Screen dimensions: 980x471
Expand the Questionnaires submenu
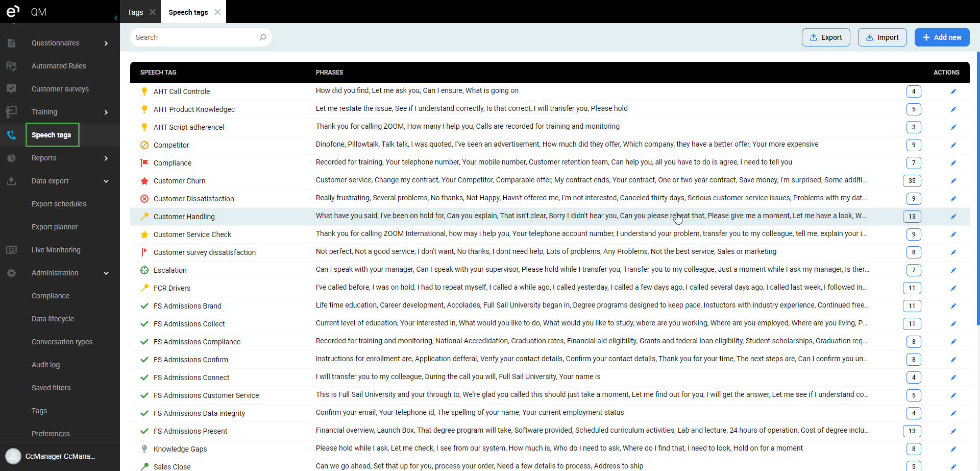click(106, 43)
